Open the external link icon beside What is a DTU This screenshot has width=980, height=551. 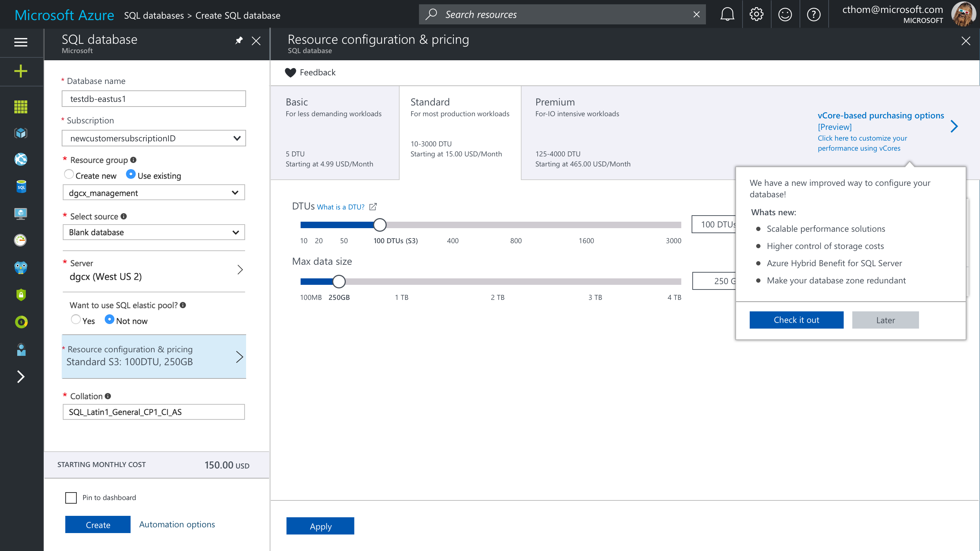click(373, 207)
